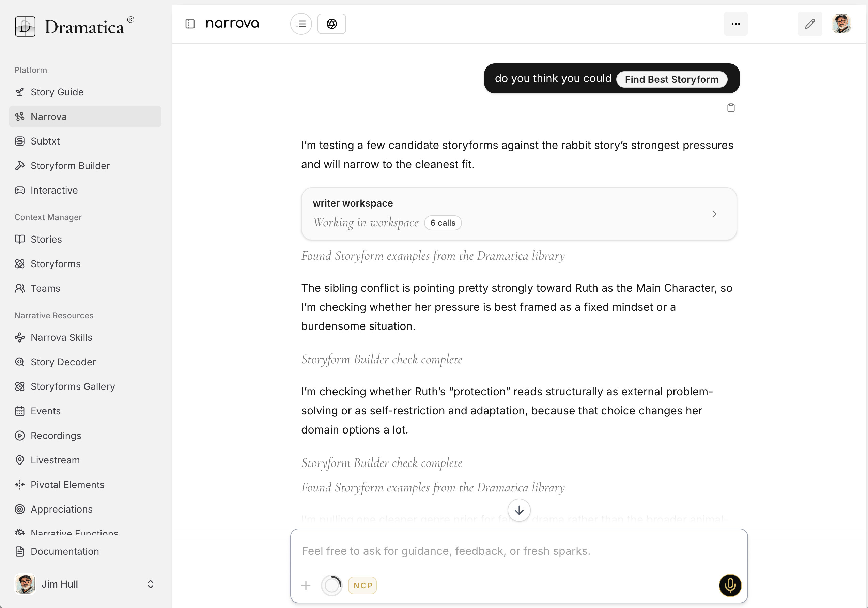The image size is (868, 608).
Task: Click the list view icon button
Action: point(301,24)
